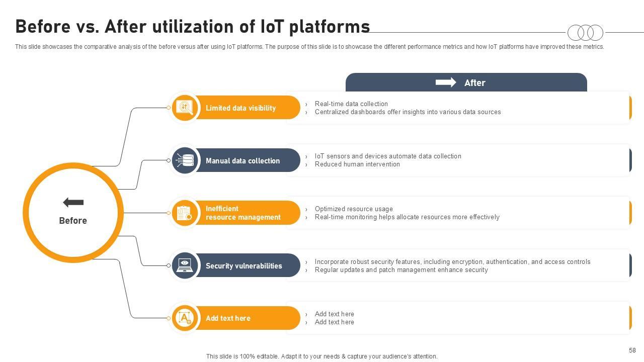
Task: Click the Security vulnerabilities label
Action: (x=244, y=266)
